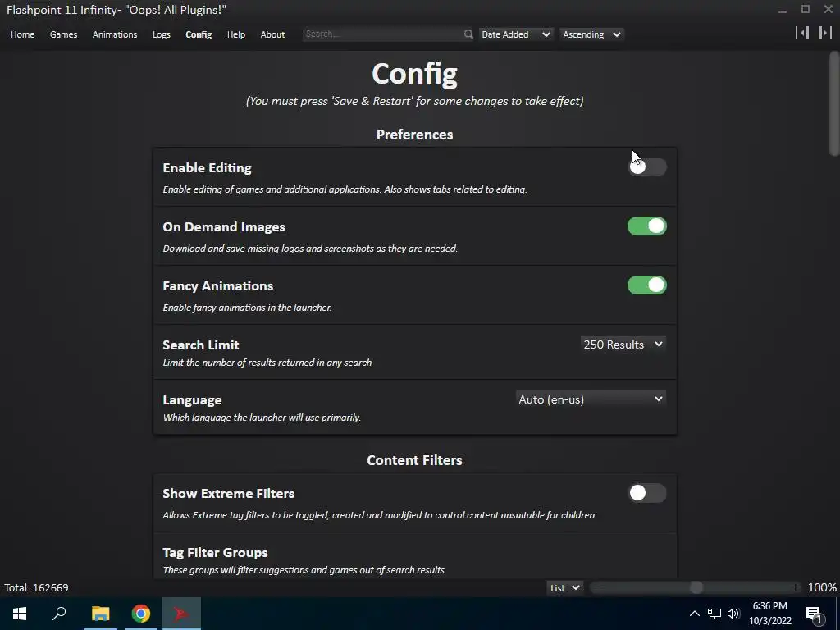
Task: Click the 100% zoom value
Action: tap(822, 587)
